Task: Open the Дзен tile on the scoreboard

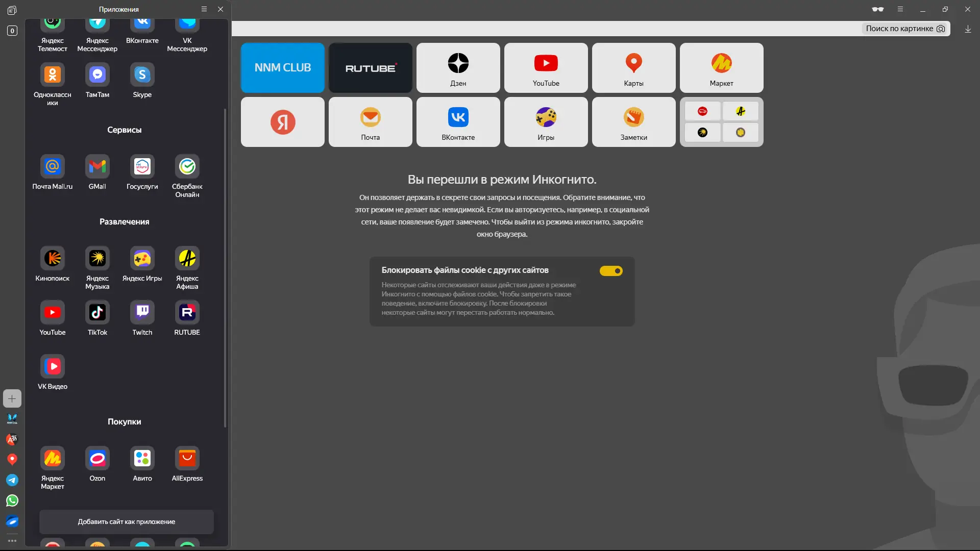Action: pyautogui.click(x=458, y=68)
